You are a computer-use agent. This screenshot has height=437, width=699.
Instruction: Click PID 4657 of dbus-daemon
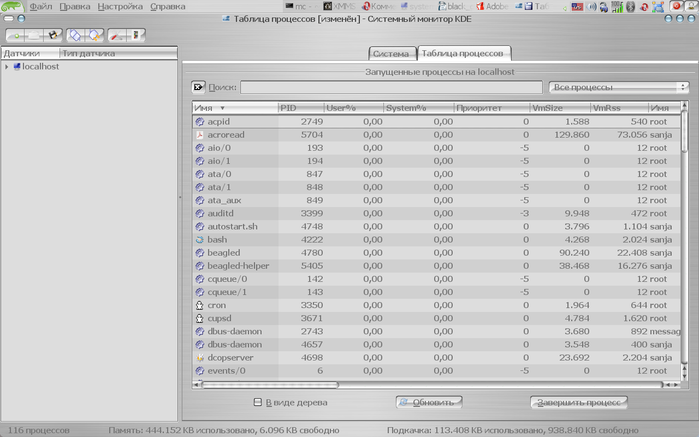pos(312,344)
